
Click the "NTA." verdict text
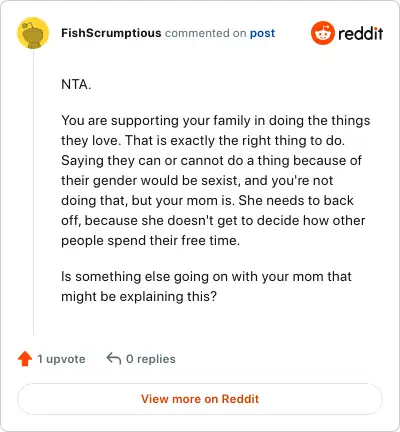(76, 84)
